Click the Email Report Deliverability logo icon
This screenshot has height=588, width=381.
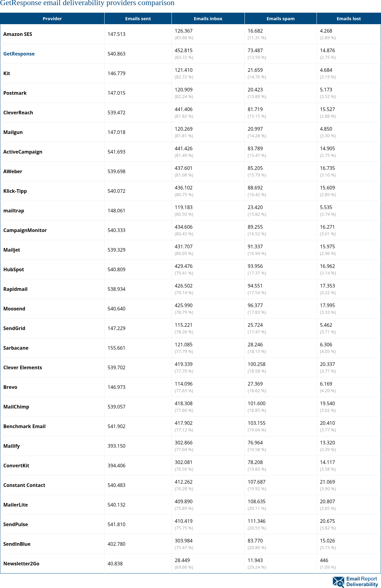[x=338, y=582]
